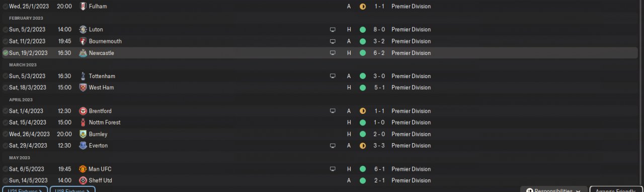Toggle the green checkmark on Newcastle fixture
Viewport: 644px width, 192px height.
point(6,53)
